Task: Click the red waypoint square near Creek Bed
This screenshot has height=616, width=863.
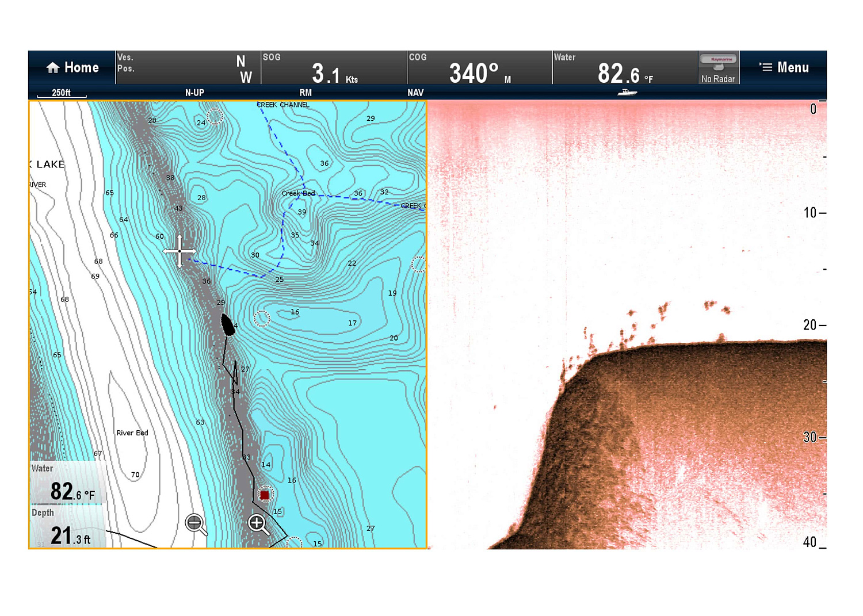Action: pyautogui.click(x=265, y=493)
